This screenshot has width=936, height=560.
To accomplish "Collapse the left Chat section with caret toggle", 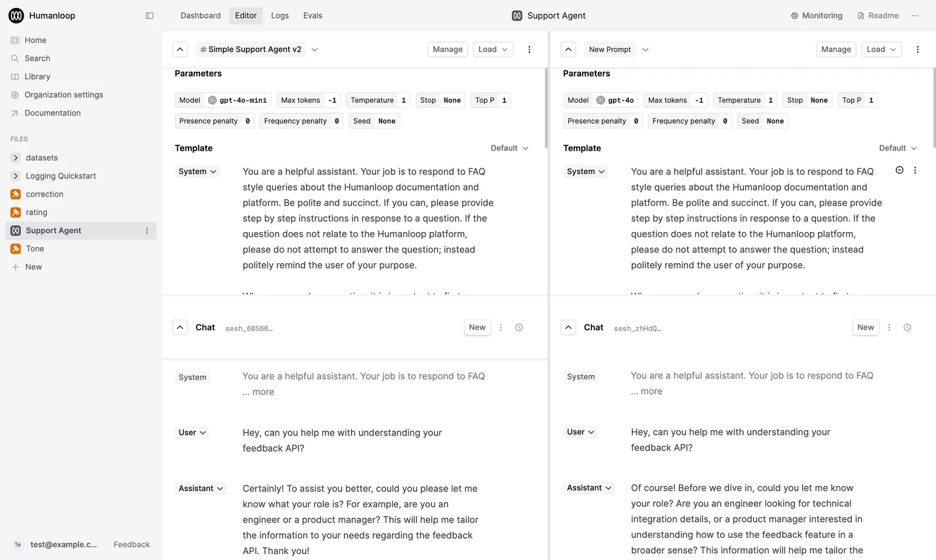I will (x=180, y=327).
